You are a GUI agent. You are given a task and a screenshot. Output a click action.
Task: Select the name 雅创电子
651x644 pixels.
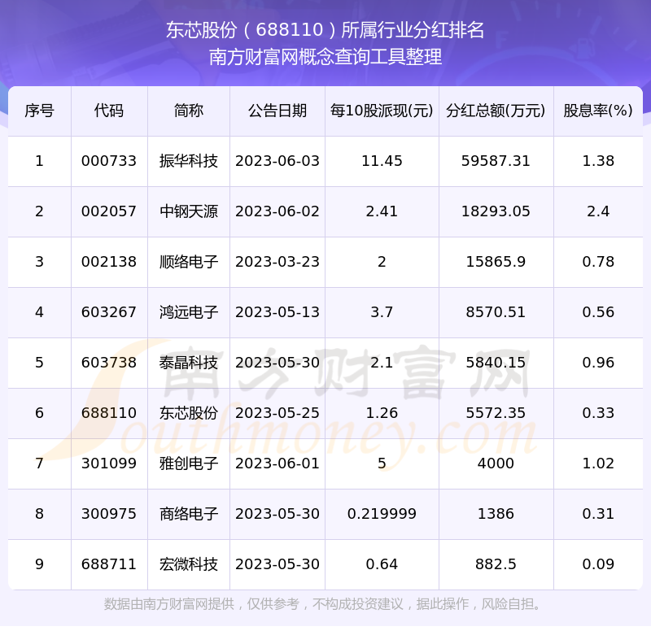pyautogui.click(x=189, y=463)
